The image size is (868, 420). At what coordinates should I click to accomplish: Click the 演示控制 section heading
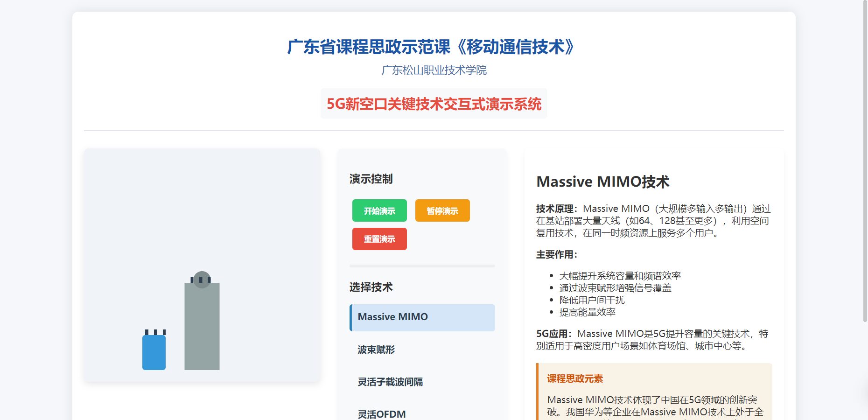point(371,179)
